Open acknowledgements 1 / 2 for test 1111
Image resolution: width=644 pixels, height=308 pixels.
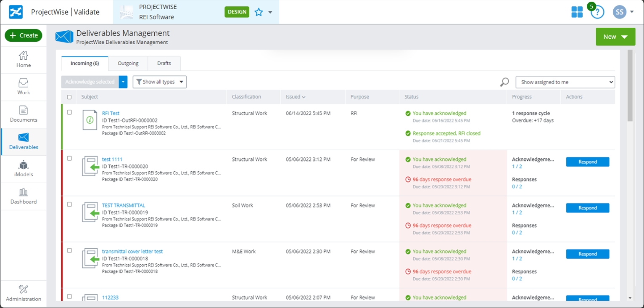517,167
